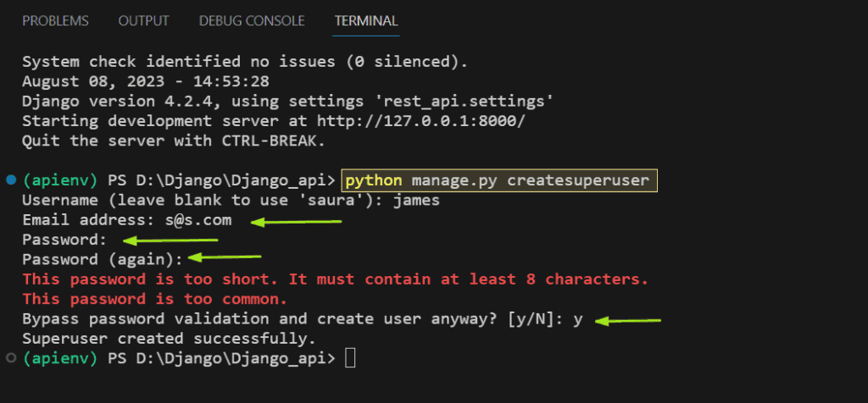Click the last '(apienv) PS D:\Django\Django_api>' prompt
Viewport: 868px width, 403px height.
(x=179, y=358)
